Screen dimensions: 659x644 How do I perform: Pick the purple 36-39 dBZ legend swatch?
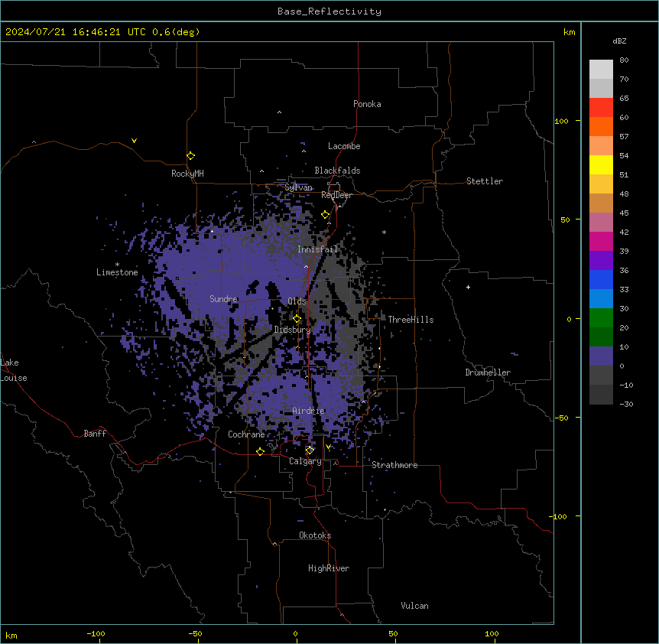(x=601, y=261)
